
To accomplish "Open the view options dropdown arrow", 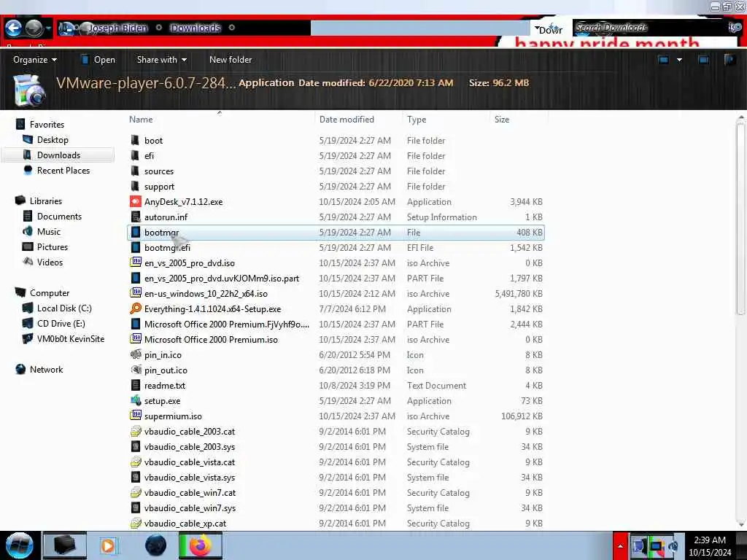I will click(x=679, y=60).
